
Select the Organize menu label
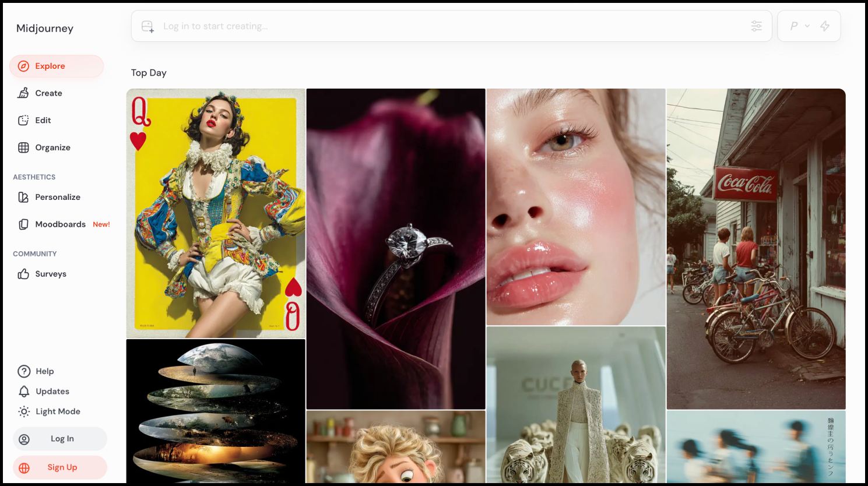pos(52,147)
